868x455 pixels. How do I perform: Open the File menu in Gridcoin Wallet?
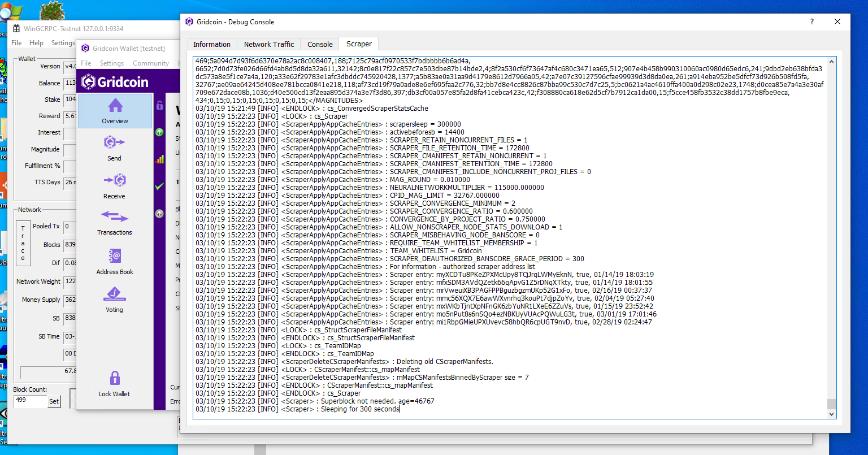[x=86, y=63]
